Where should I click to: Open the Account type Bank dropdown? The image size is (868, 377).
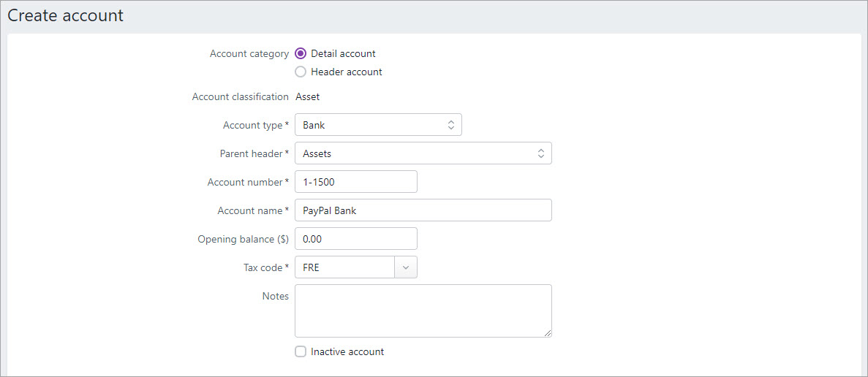pyautogui.click(x=378, y=125)
